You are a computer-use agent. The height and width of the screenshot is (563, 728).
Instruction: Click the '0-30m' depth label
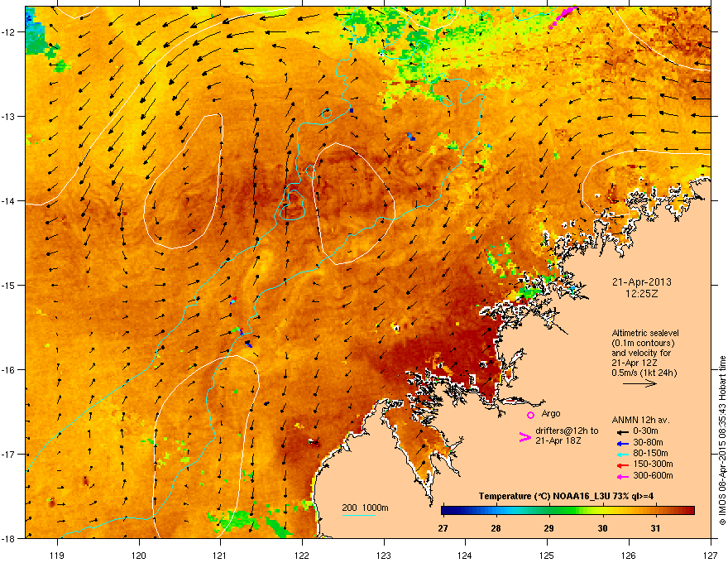tap(645, 431)
